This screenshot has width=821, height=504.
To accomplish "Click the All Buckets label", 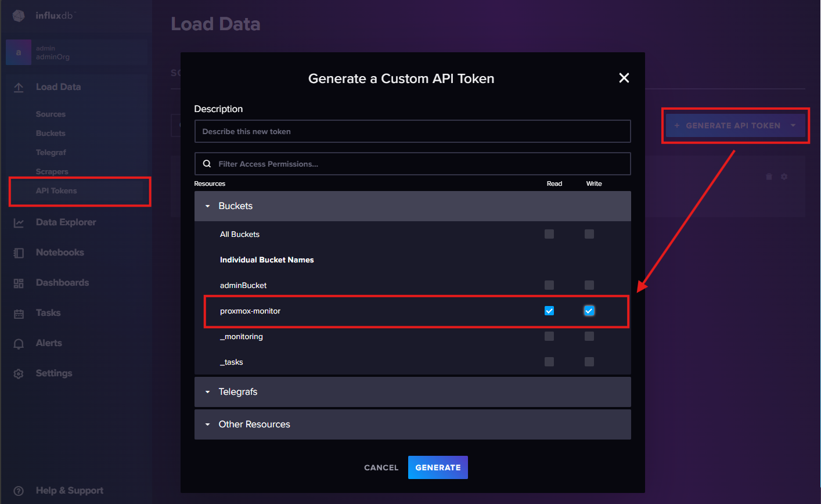I will click(240, 235).
